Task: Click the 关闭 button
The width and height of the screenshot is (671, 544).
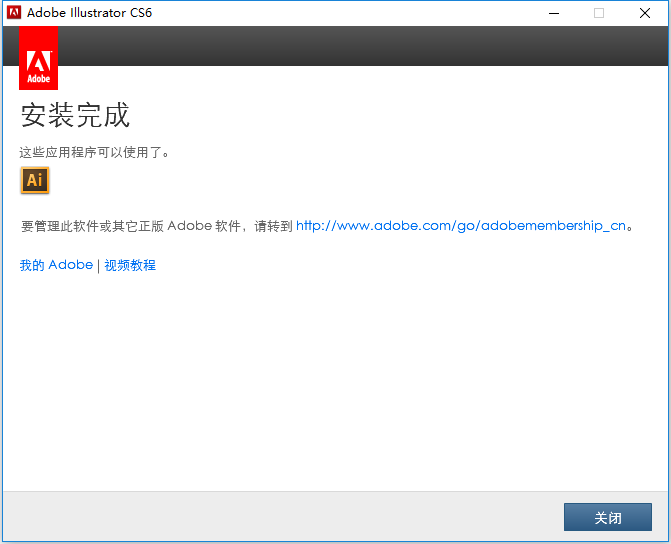Action: 608,517
